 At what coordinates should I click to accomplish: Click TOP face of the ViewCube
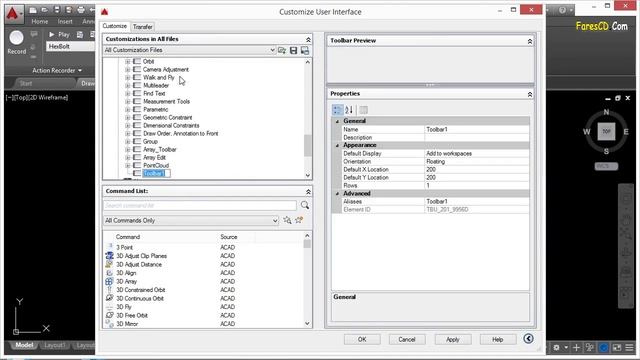(x=606, y=131)
